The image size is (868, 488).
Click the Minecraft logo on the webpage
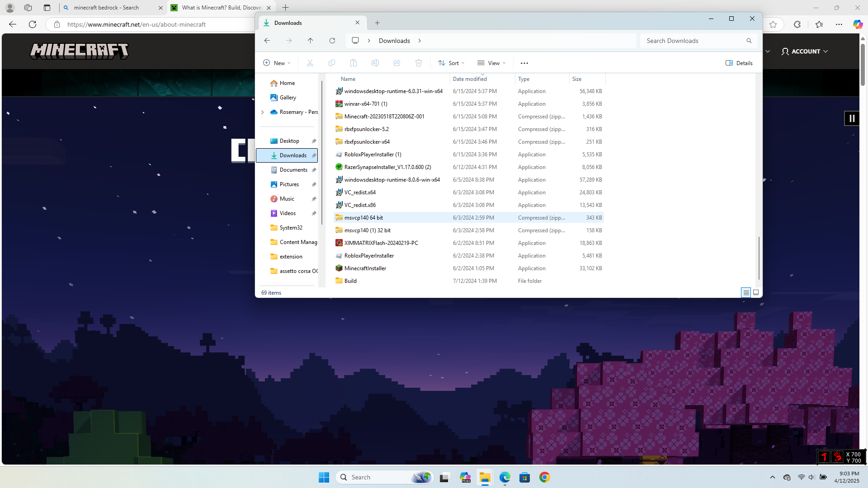(79, 51)
